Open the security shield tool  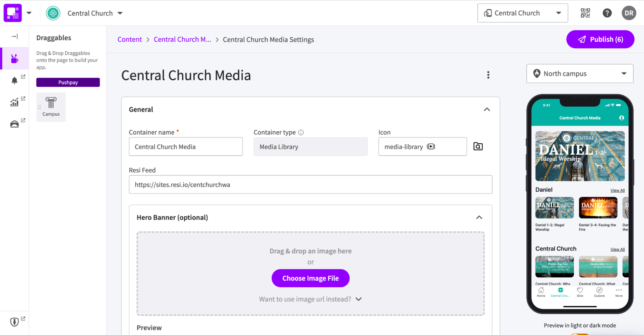(x=14, y=322)
